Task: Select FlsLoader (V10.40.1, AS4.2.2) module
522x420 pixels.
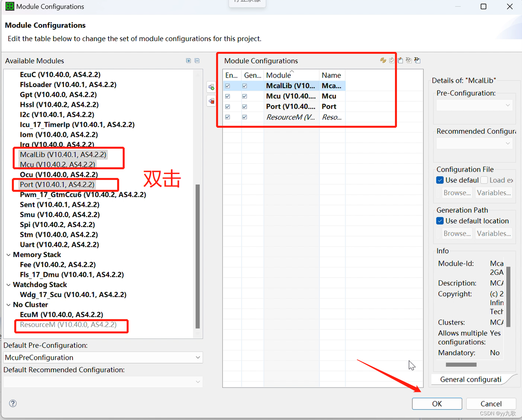Action: tap(68, 85)
